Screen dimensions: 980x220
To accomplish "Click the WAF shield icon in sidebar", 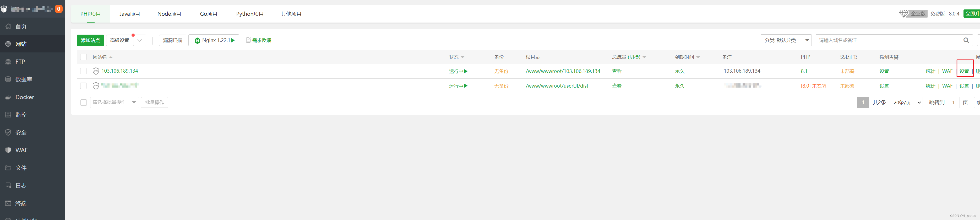I will [8, 150].
